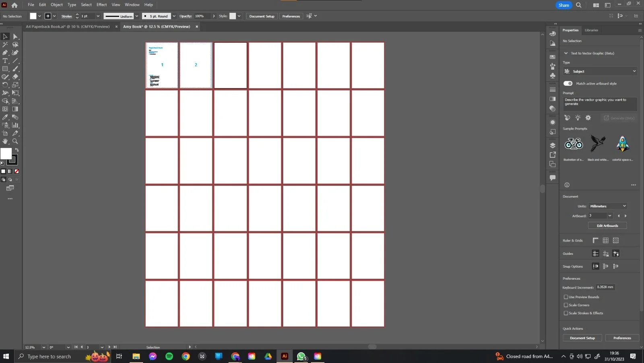Viewport: 644px width, 363px height.
Task: Open the Units Millimeters dropdown
Action: [608, 206]
